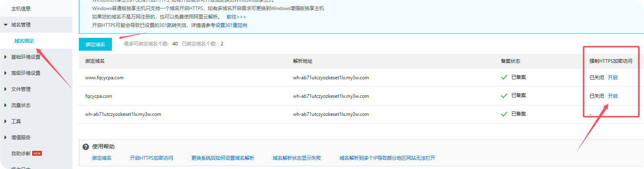Click the NEW badge beside 自助诊断

coord(37,153)
